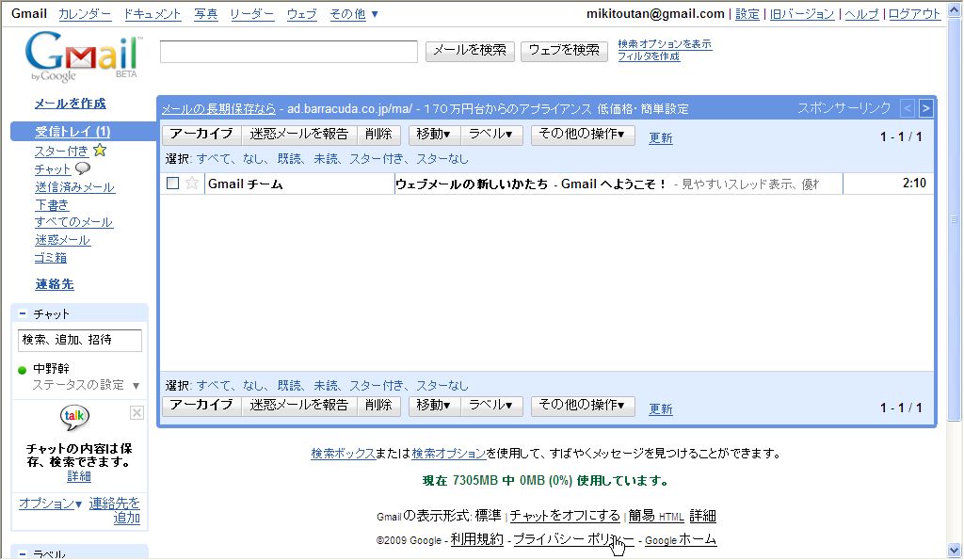The height and width of the screenshot is (560, 964).
Task: Show next sponsored link with right arrow
Action: (x=925, y=108)
